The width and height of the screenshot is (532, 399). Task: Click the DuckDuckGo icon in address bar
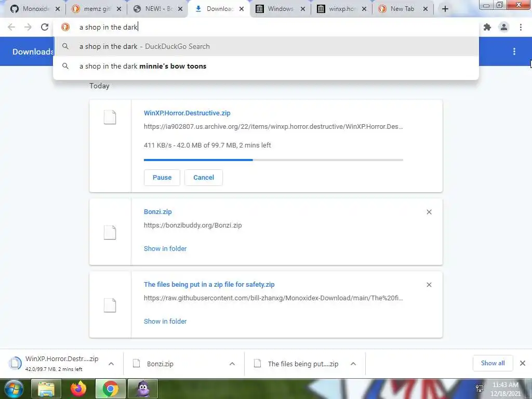pyautogui.click(x=65, y=27)
